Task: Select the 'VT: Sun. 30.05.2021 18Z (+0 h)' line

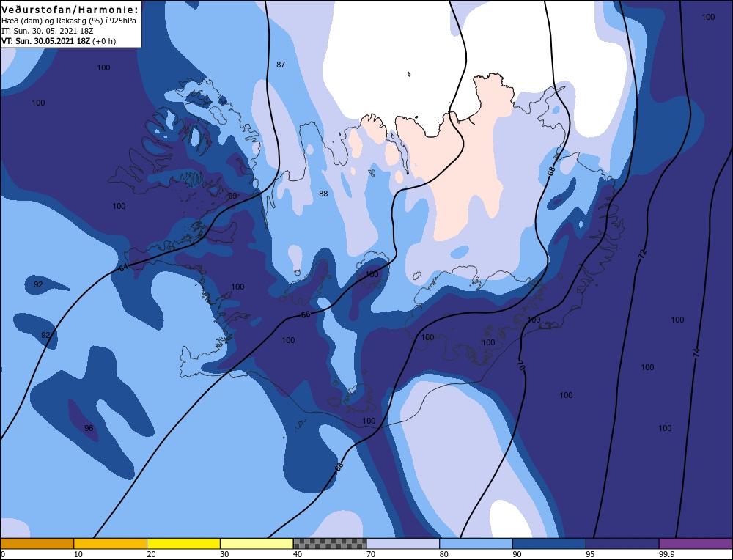Action: tap(59, 41)
